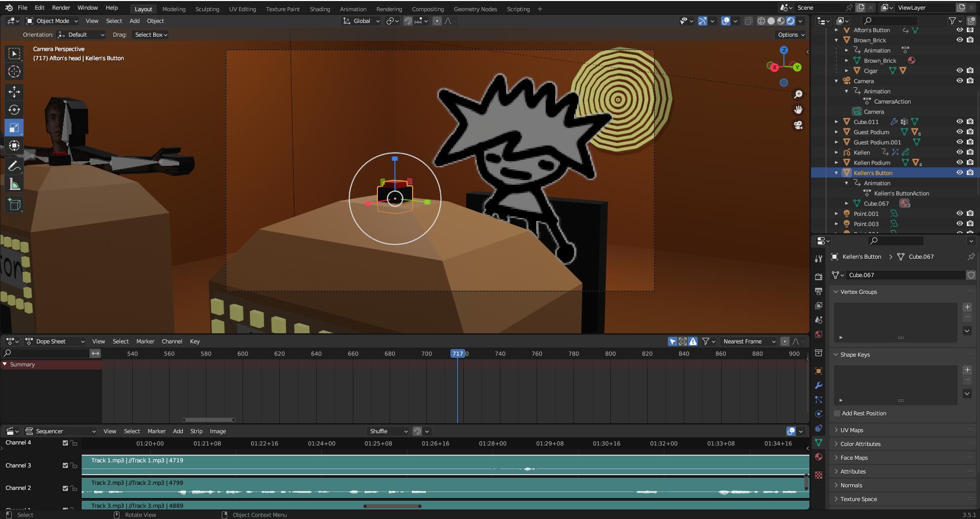
Task: Open the Options popover in the header
Action: coord(790,35)
